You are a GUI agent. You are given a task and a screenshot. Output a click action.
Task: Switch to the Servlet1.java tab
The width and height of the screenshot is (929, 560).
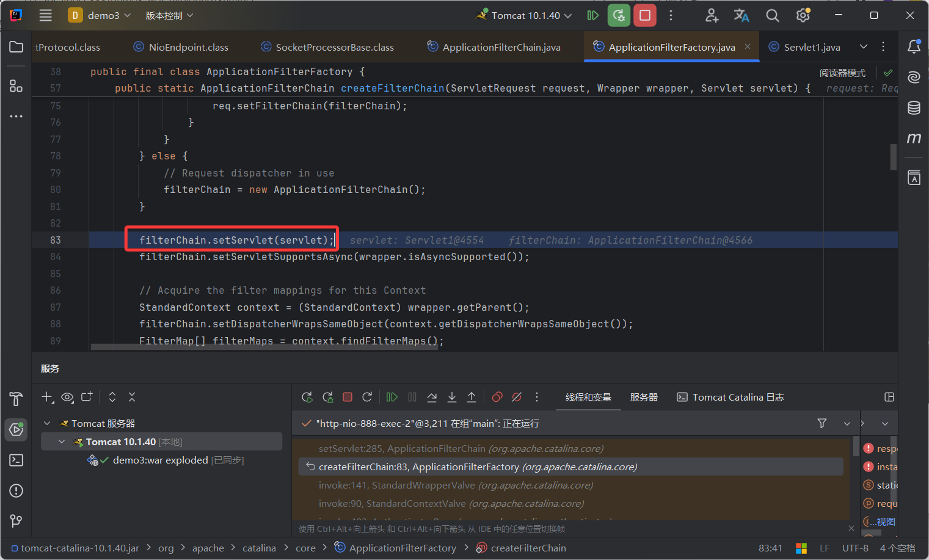811,47
